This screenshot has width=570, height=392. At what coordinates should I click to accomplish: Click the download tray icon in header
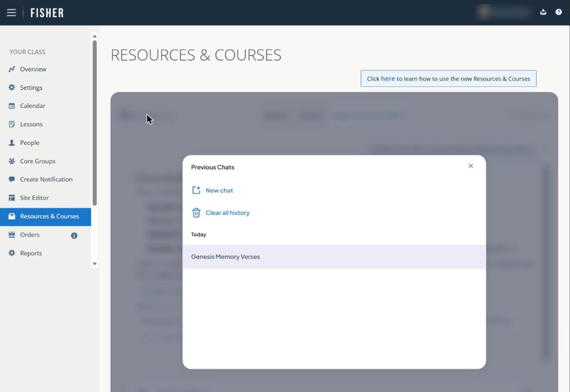(x=543, y=12)
